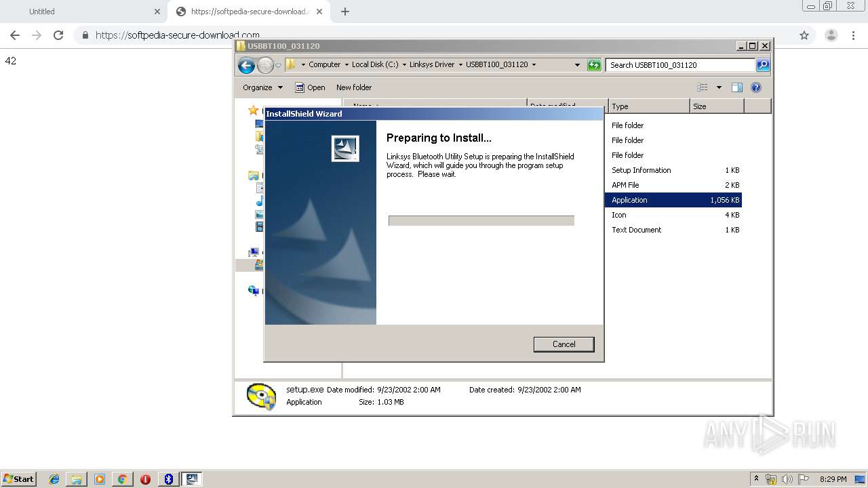This screenshot has height=488, width=868.
Task: Click the setup.exe icon in details pane
Action: [261, 396]
